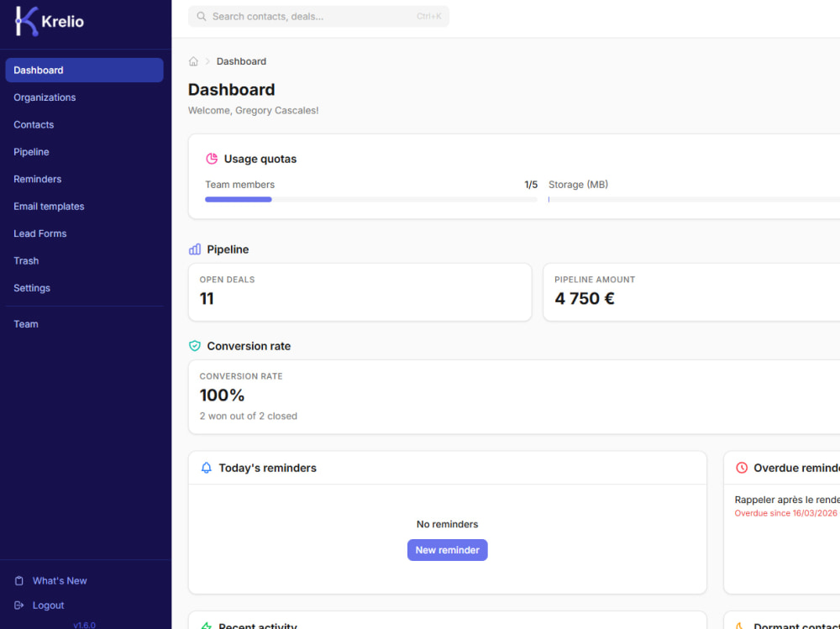Click the Team members progress bar
The width and height of the screenshot is (840, 629).
click(x=370, y=199)
